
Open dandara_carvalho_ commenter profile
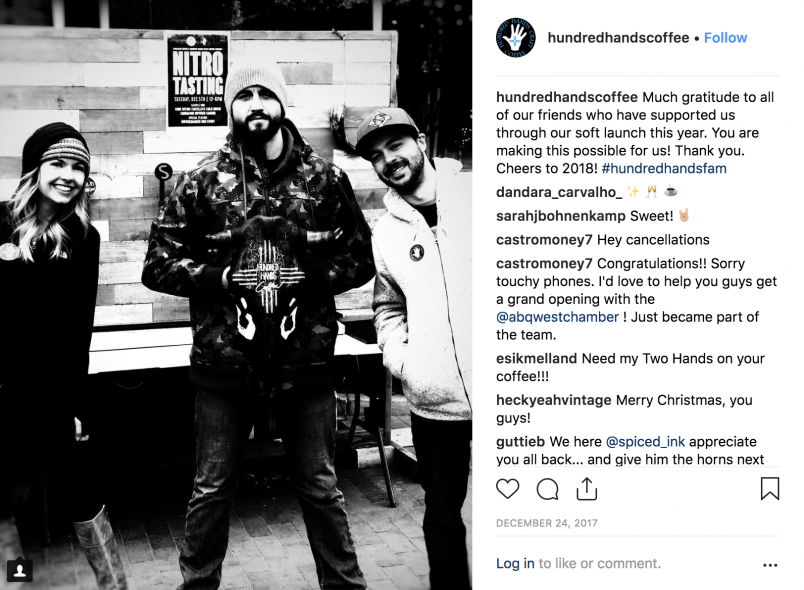(x=559, y=192)
